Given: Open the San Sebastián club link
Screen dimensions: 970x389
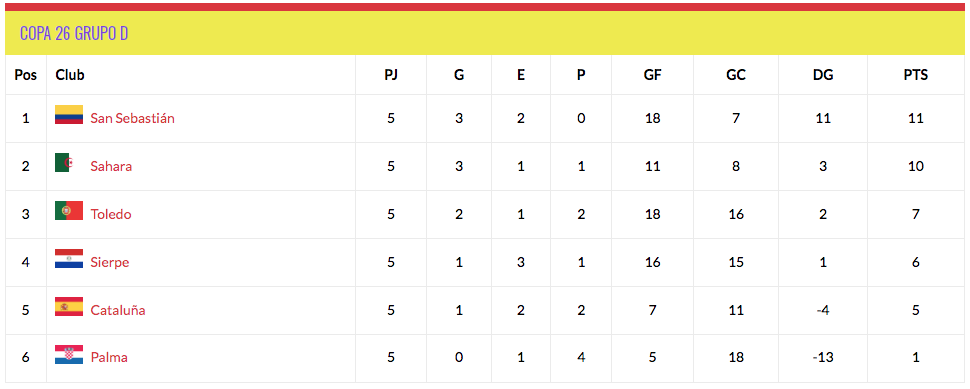Looking at the screenshot, I should point(132,118).
